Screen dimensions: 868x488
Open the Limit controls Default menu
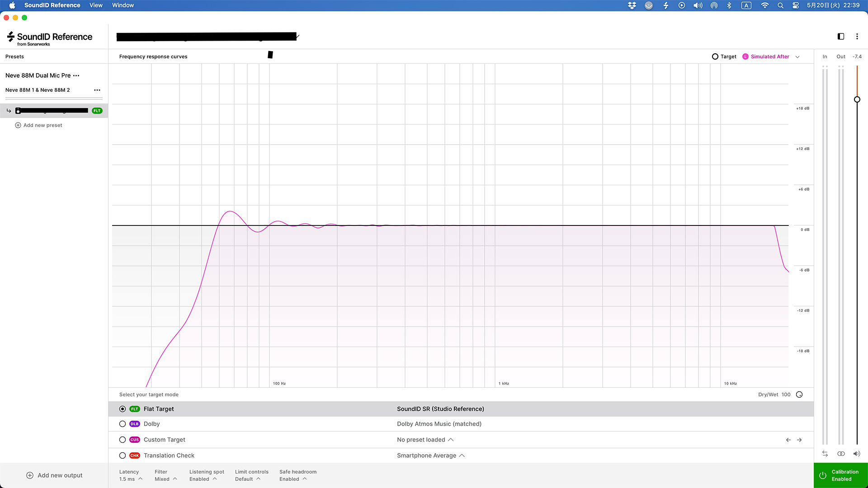(251, 475)
